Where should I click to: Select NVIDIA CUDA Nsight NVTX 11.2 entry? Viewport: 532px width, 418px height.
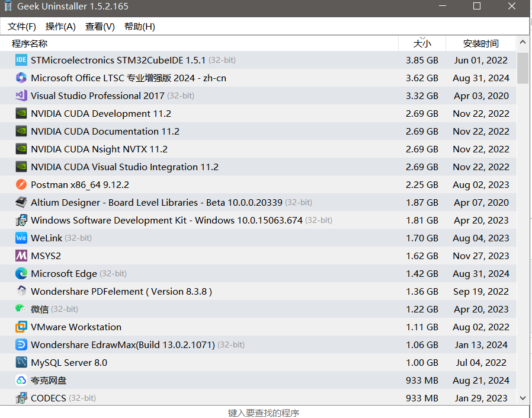coord(99,149)
